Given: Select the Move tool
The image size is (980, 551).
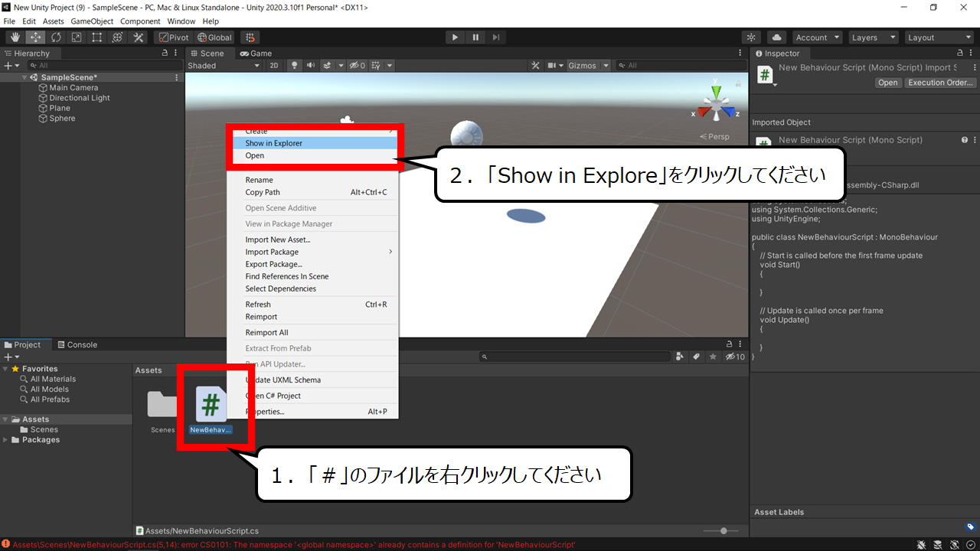Looking at the screenshot, I should point(36,37).
